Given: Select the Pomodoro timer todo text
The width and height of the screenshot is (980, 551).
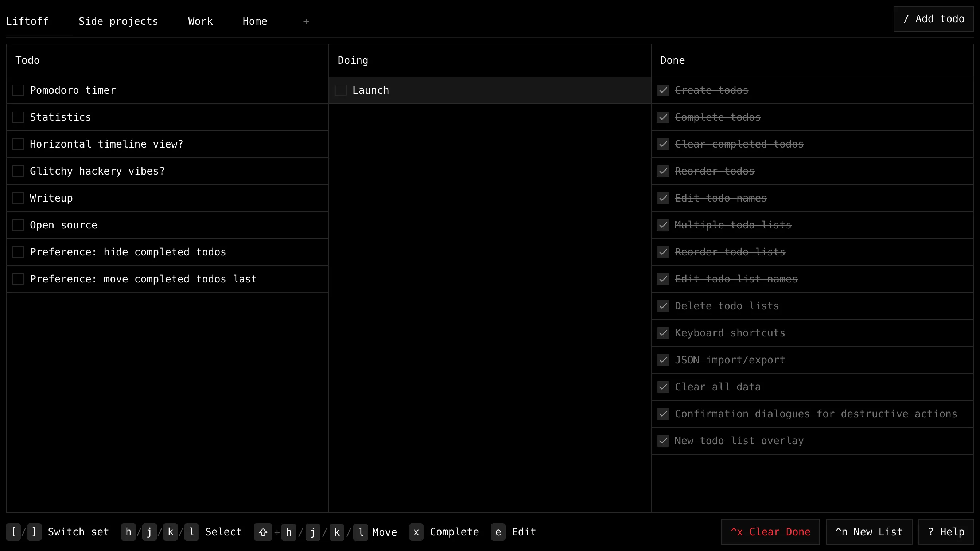Looking at the screenshot, I should pos(73,90).
